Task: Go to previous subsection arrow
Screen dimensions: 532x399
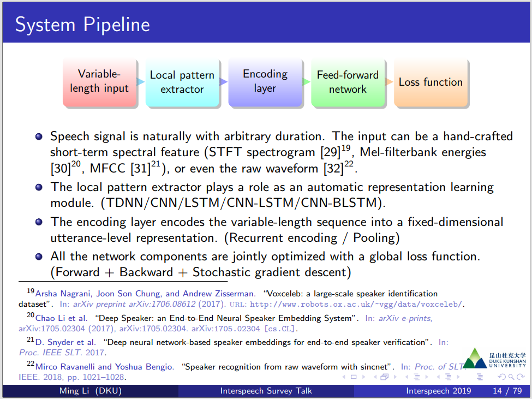Action: click(407, 377)
